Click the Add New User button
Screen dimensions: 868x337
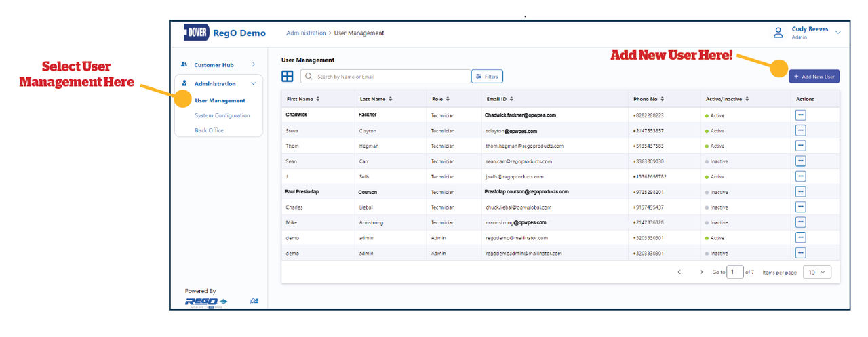click(x=814, y=77)
